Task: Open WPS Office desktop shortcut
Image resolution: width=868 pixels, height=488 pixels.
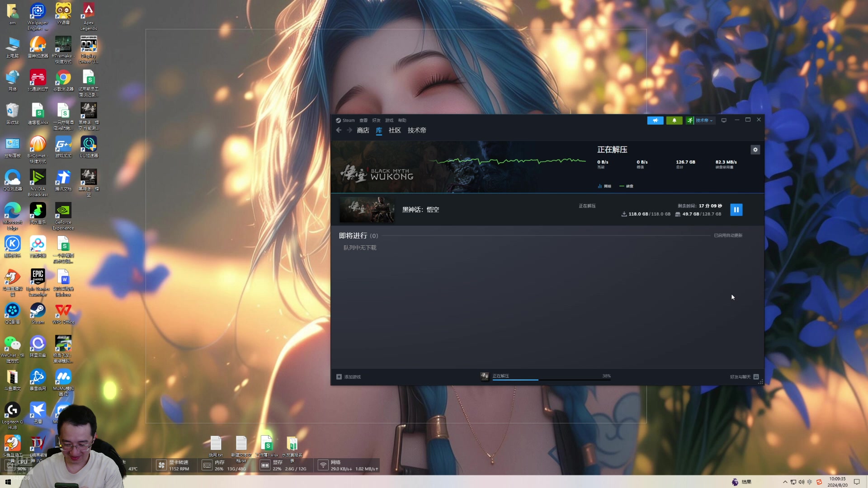Action: click(x=63, y=314)
